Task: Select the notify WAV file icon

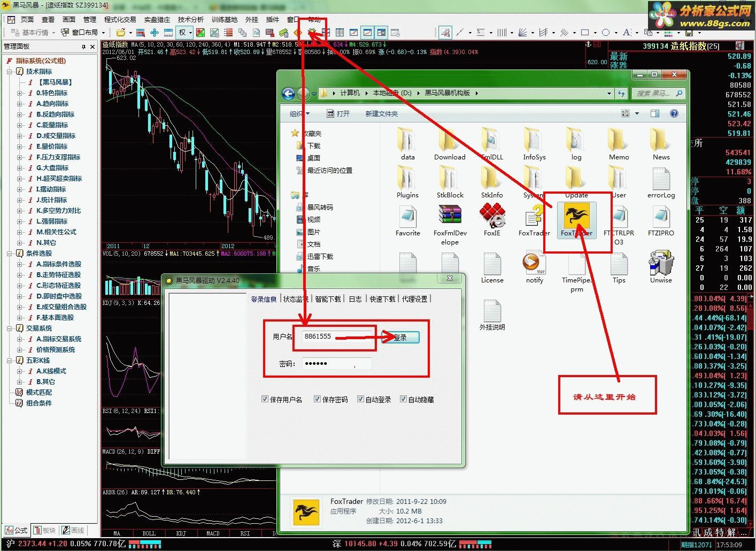Action: coord(534,267)
